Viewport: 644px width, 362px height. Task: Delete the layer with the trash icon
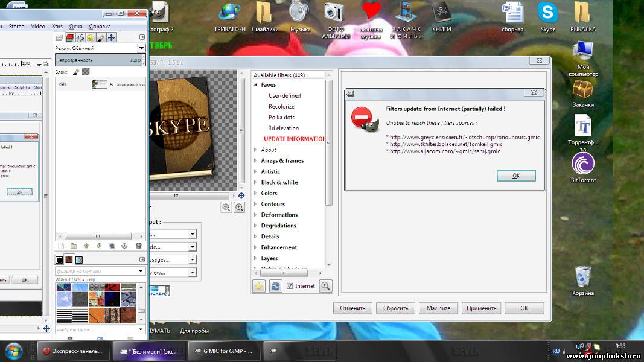pyautogui.click(x=138, y=246)
